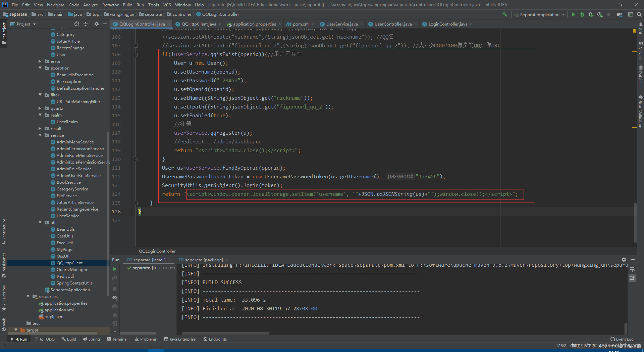Open the Maven tool window on right sidebar
This screenshot has width=644, height=352.
[x=640, y=50]
